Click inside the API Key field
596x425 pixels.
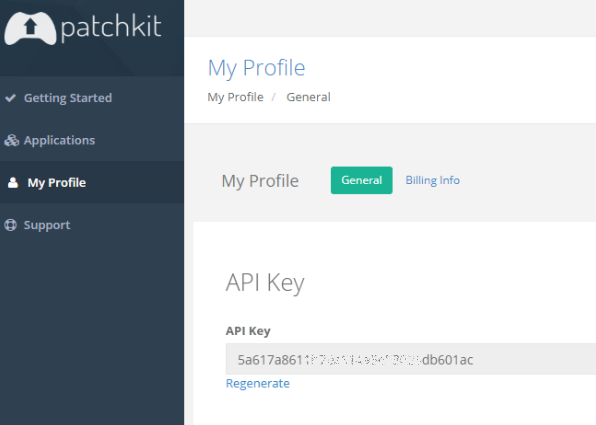pos(411,359)
